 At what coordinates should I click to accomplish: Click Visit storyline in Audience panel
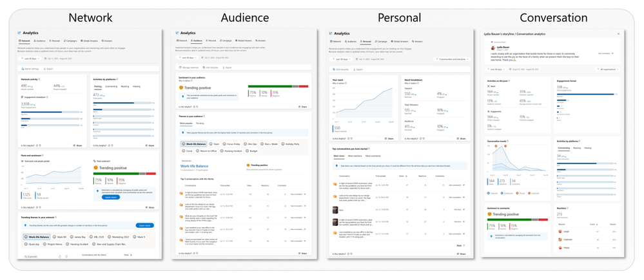[210, 67]
